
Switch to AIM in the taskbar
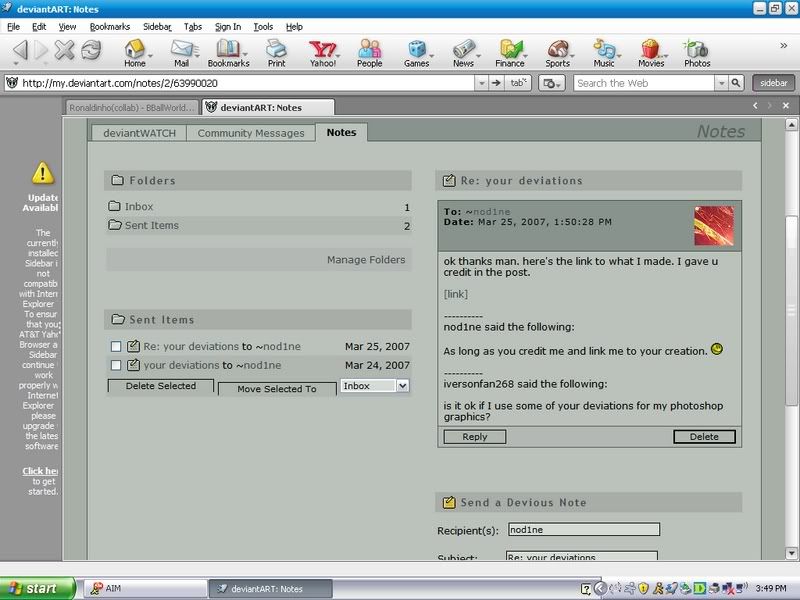coord(145,588)
